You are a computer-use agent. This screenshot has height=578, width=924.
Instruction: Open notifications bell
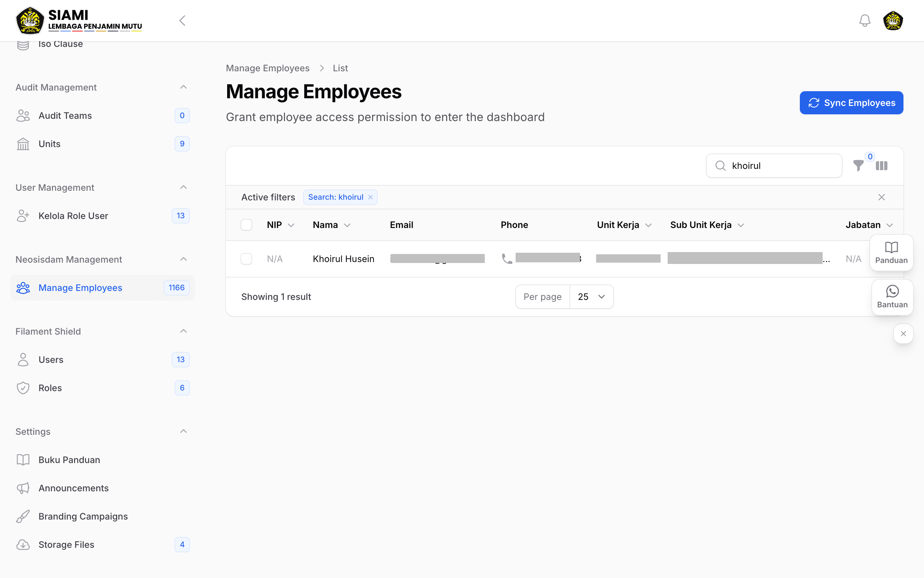(x=865, y=21)
